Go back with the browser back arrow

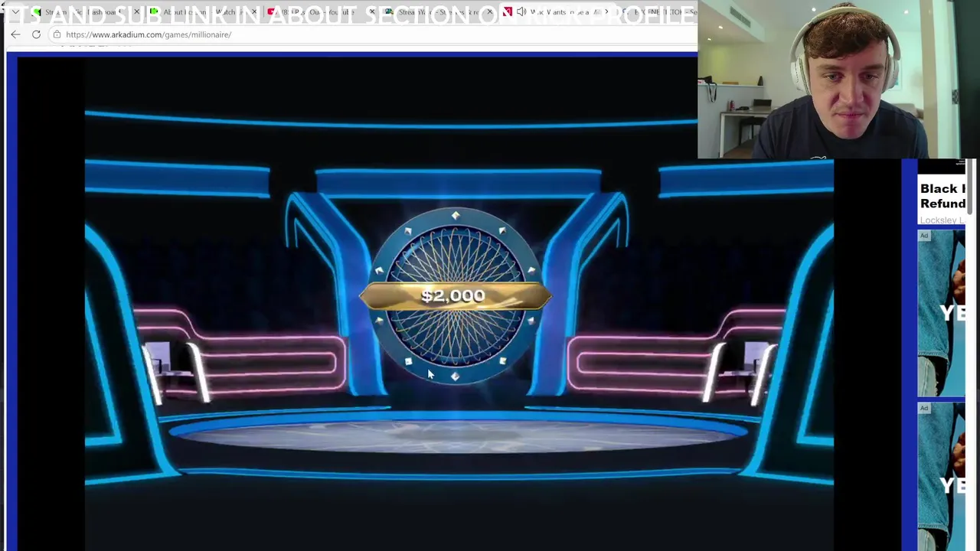[15, 34]
